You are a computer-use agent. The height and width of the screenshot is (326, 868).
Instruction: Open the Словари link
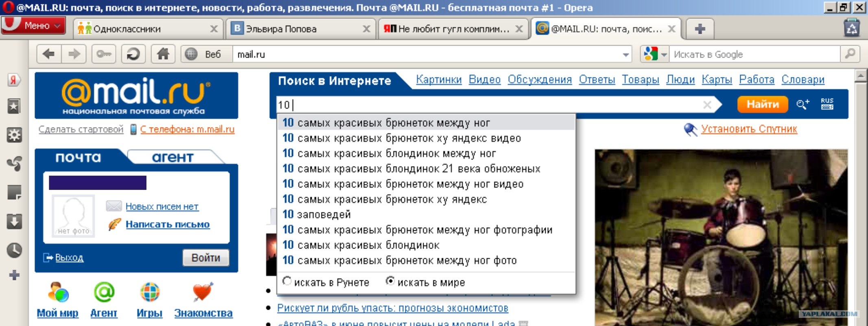(803, 79)
